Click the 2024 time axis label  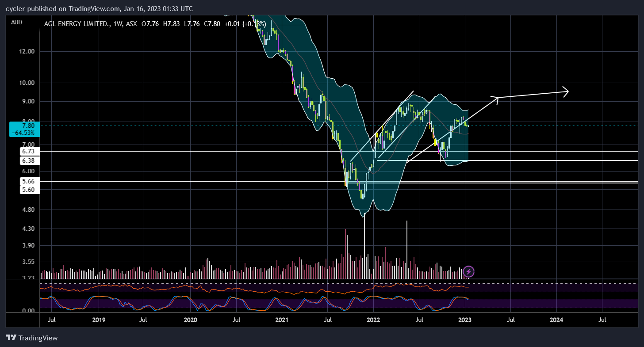point(556,319)
